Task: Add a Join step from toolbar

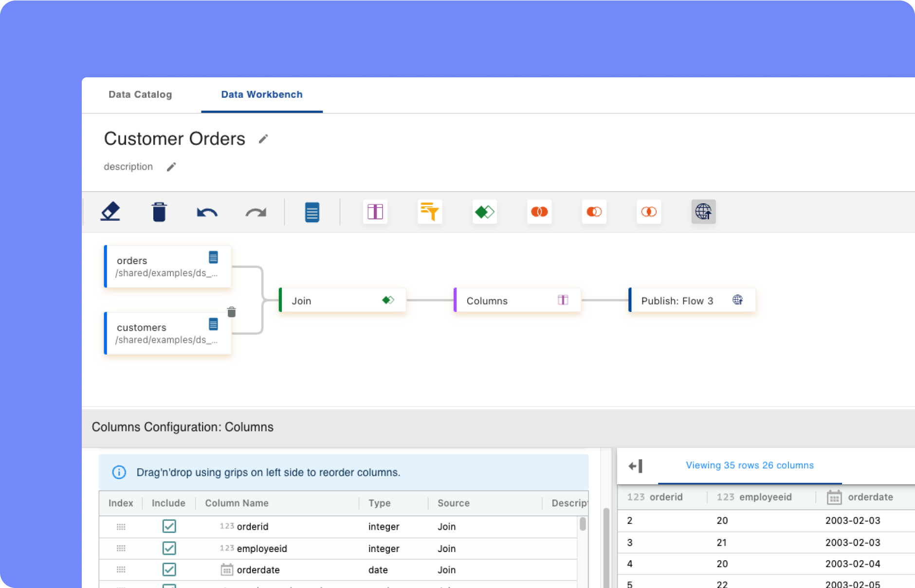Action: coord(484,212)
